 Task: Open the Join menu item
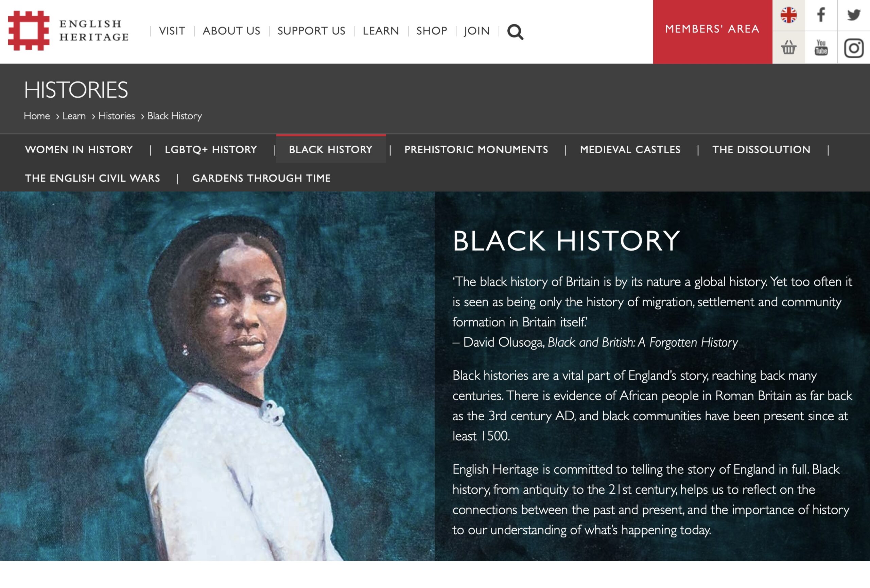(x=476, y=31)
